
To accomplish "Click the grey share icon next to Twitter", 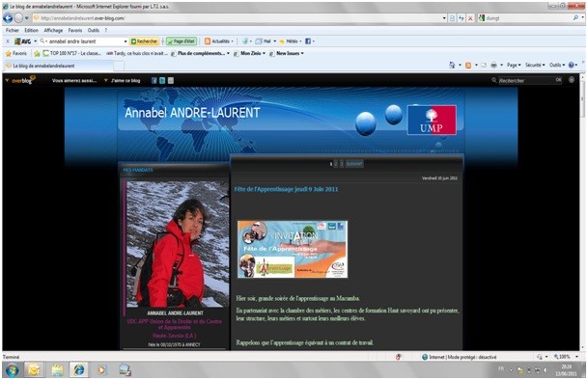I will point(171,81).
